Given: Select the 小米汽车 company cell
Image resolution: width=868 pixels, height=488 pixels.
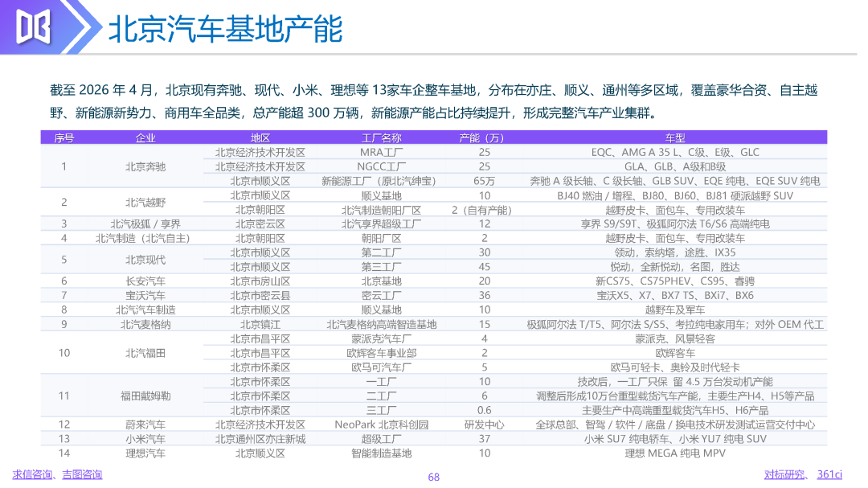Looking at the screenshot, I should tap(145, 439).
